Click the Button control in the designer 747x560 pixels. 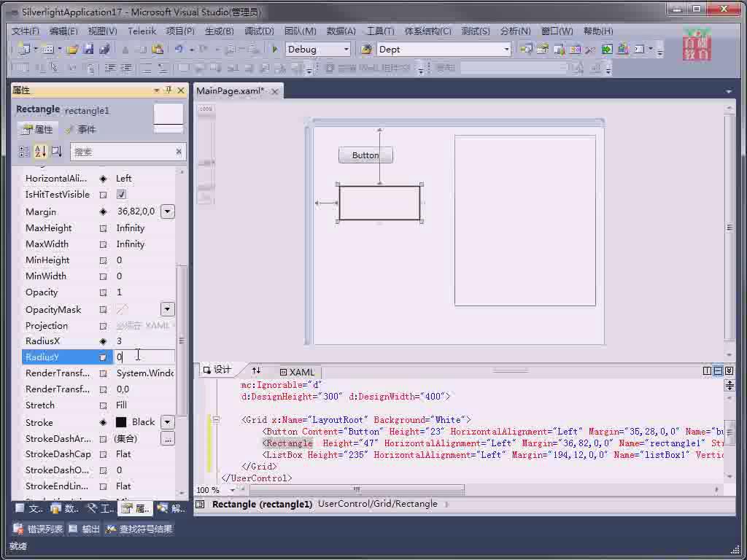365,155
